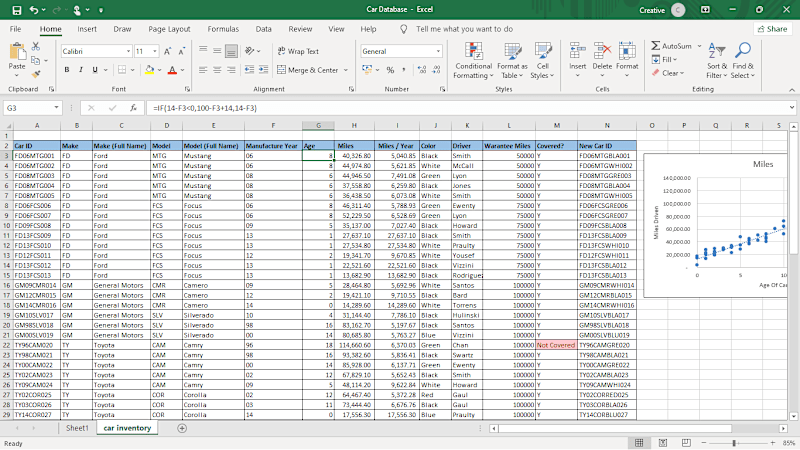Pick the yellow Fill Color swatch
Viewport: 800px width, 450px height.
pyautogui.click(x=149, y=70)
